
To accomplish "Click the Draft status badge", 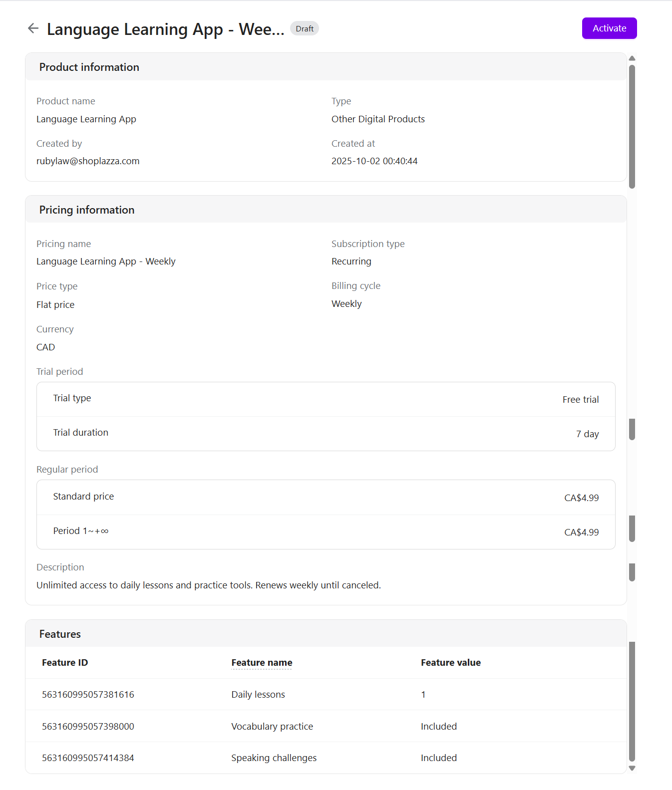I will pyautogui.click(x=305, y=28).
